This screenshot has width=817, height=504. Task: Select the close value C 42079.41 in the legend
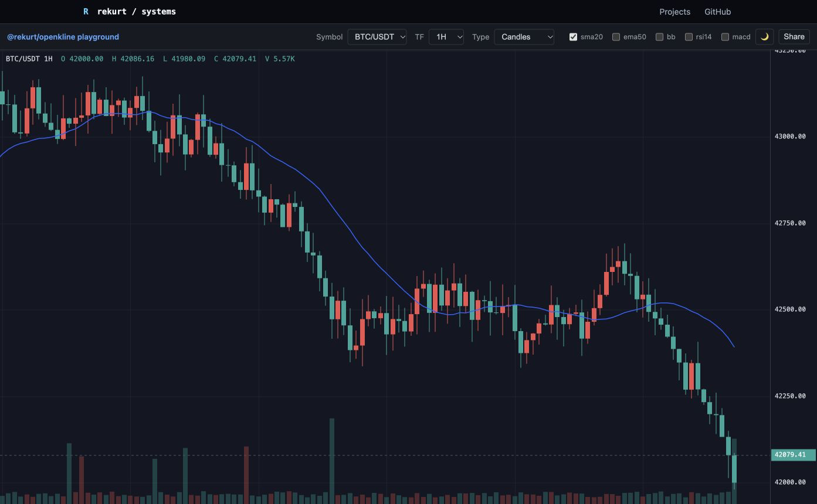(x=235, y=59)
